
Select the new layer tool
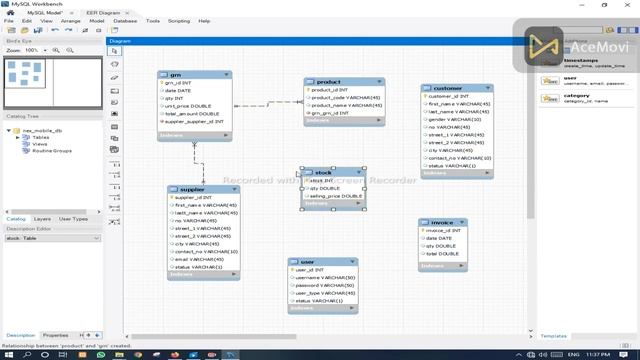pos(115,91)
